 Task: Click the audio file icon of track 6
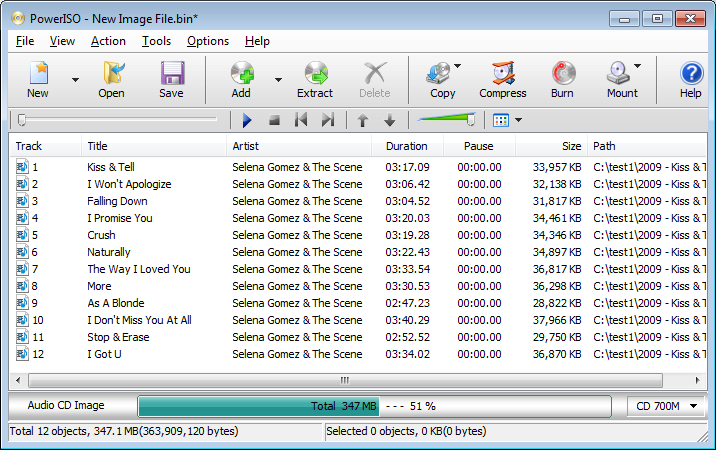click(x=22, y=252)
